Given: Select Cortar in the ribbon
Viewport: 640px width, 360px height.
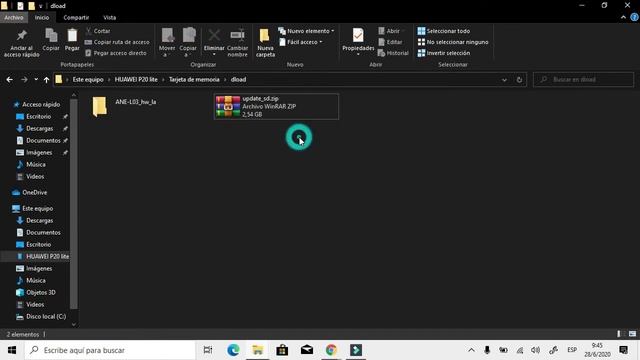Looking at the screenshot, I should point(98,31).
